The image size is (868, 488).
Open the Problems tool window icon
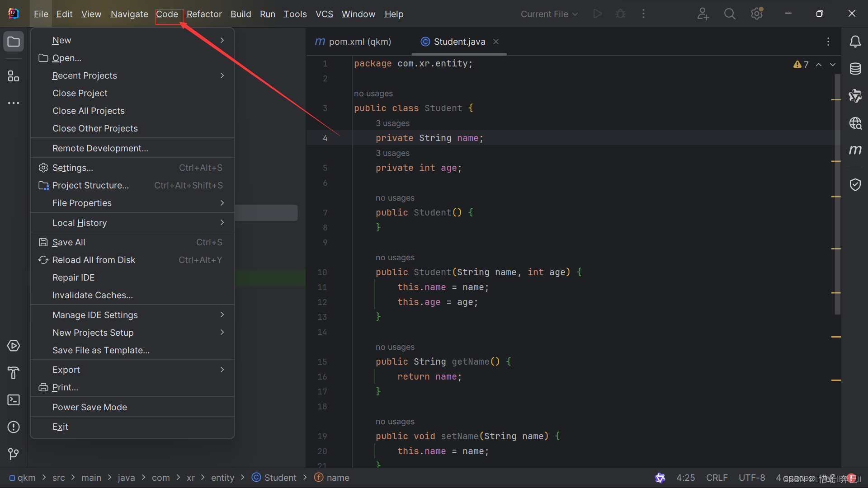click(x=14, y=427)
